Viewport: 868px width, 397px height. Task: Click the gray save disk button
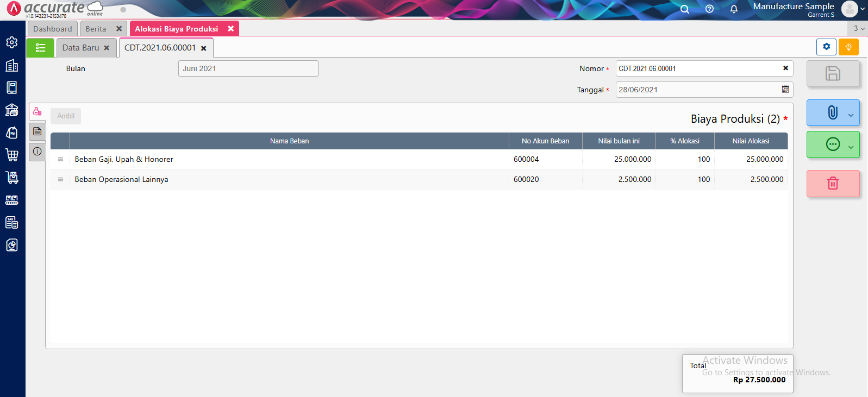click(x=833, y=73)
